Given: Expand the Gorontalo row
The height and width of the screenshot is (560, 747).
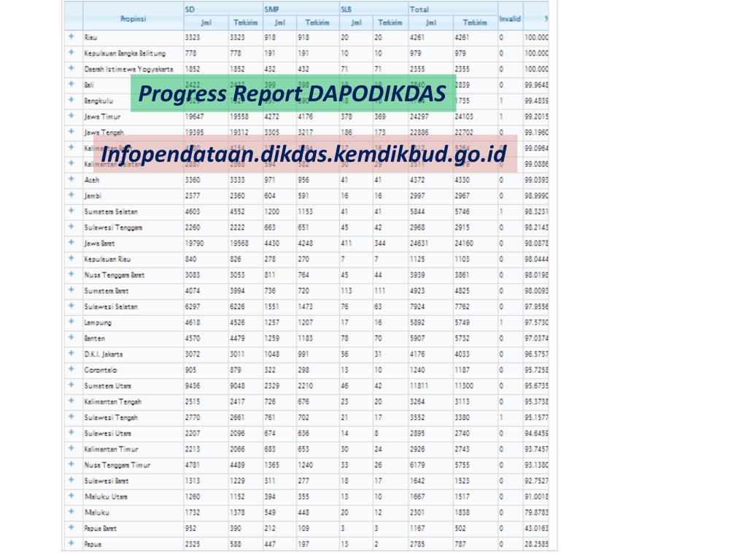Looking at the screenshot, I should tap(71, 369).
